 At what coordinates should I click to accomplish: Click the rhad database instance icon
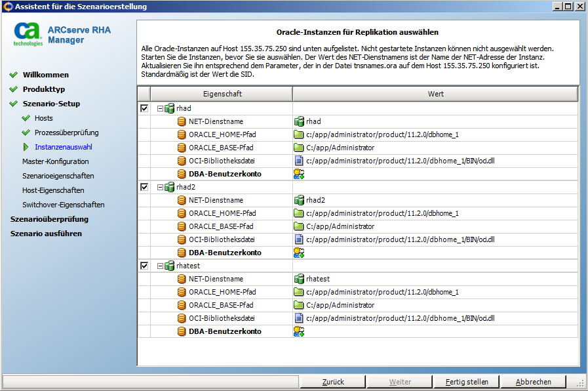[170, 108]
